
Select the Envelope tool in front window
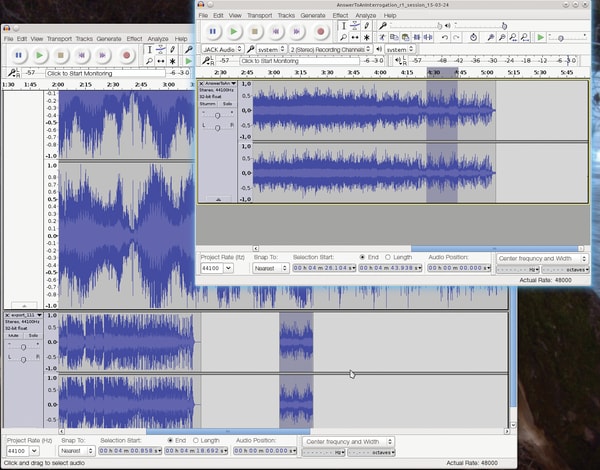[355, 26]
